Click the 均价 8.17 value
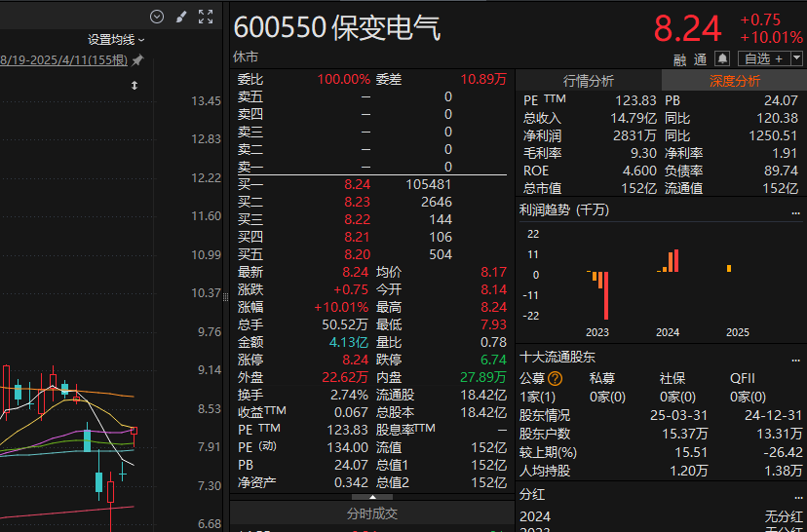This screenshot has width=807, height=532. [493, 272]
